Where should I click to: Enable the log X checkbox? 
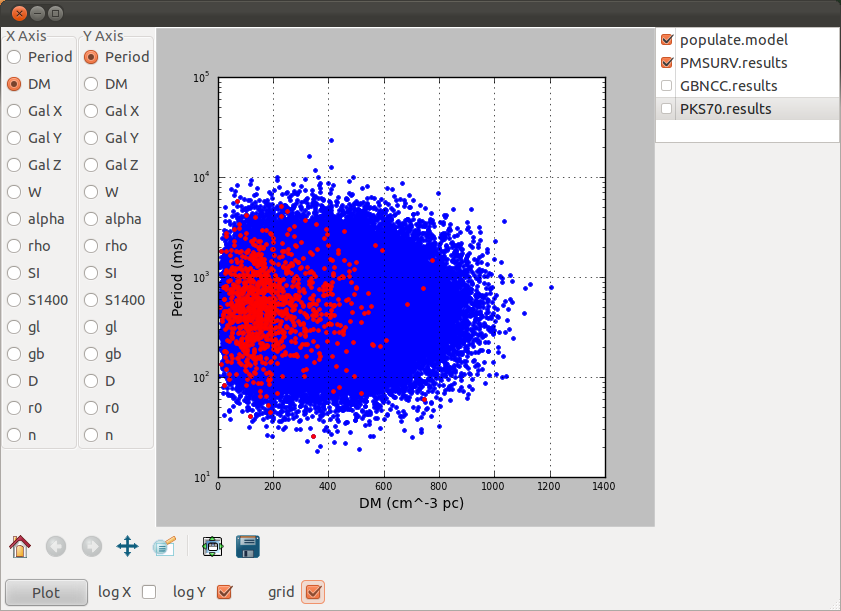[x=149, y=592]
